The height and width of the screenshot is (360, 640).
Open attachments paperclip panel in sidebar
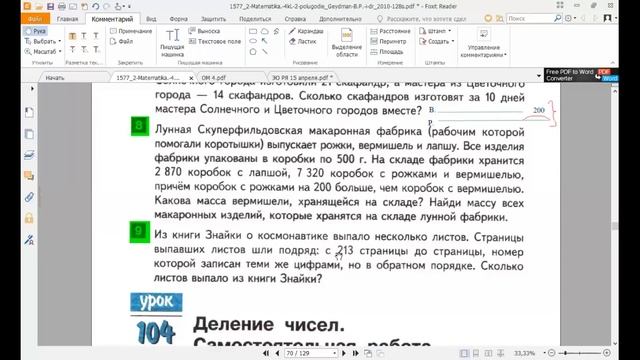pyautogui.click(x=29, y=197)
